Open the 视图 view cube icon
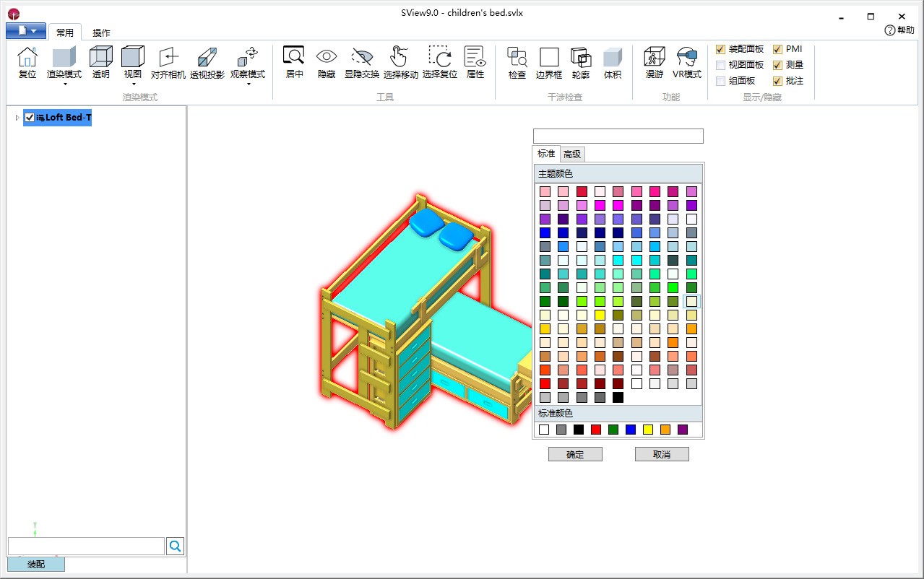Viewport: 924px width, 579px height. pyautogui.click(x=133, y=58)
